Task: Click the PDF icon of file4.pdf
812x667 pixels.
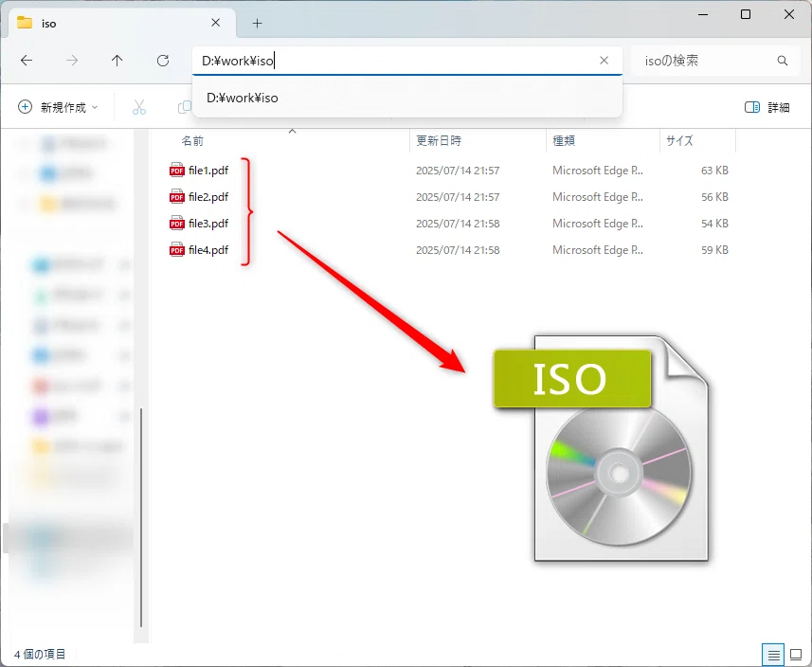Action: click(x=177, y=249)
